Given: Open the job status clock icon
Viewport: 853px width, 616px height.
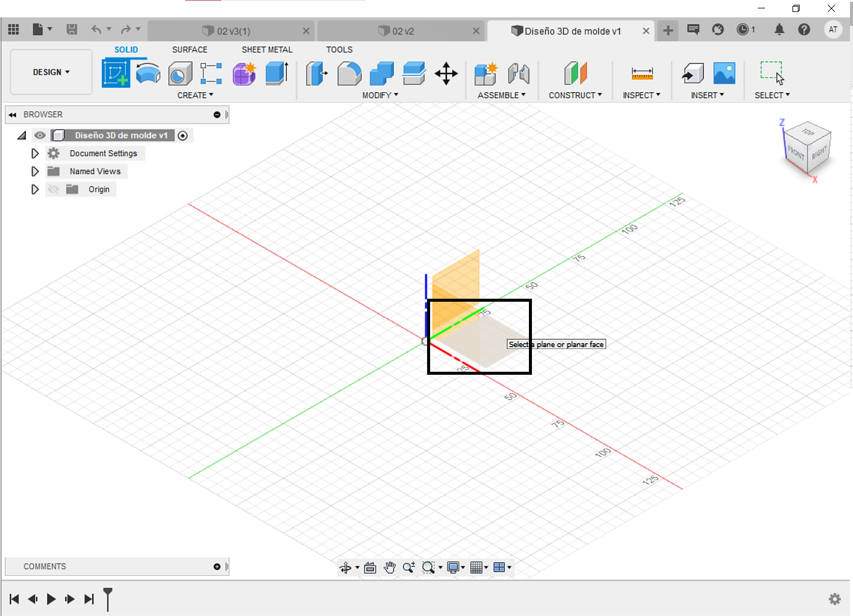Looking at the screenshot, I should tap(743, 29).
